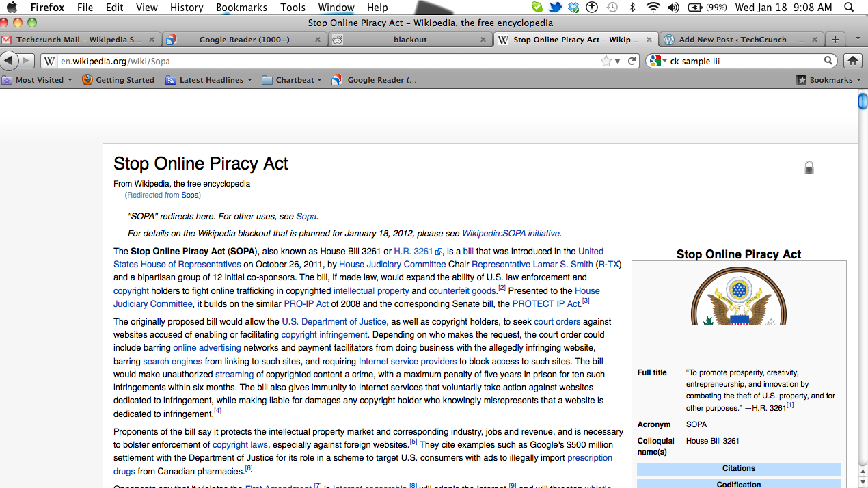Click the URL address bar field
Screen dimensions: 868x488
coord(328,61)
